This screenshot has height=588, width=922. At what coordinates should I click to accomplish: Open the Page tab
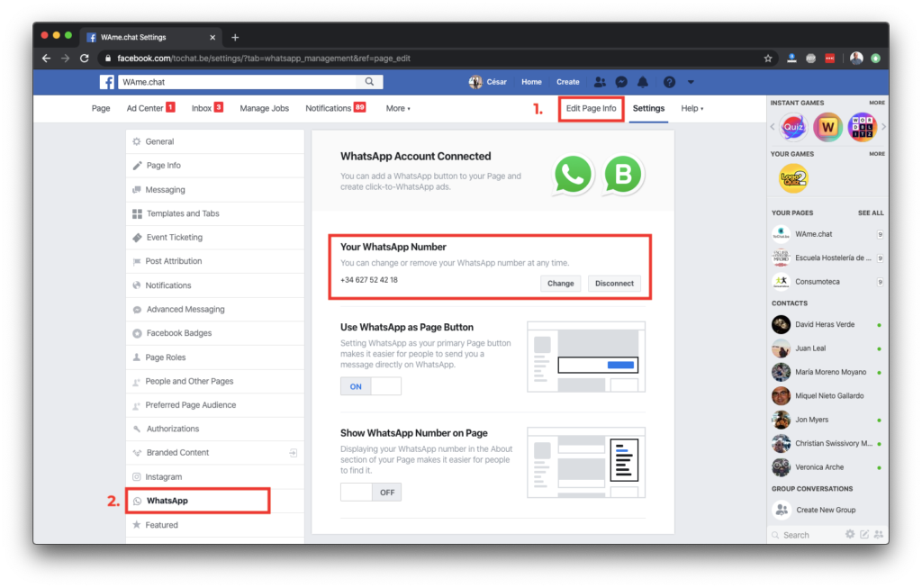point(101,108)
